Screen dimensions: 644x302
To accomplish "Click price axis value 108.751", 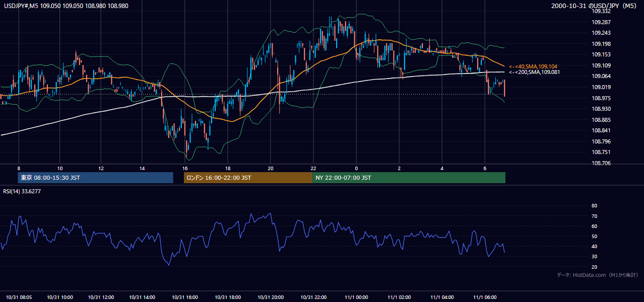I will click(601, 152).
